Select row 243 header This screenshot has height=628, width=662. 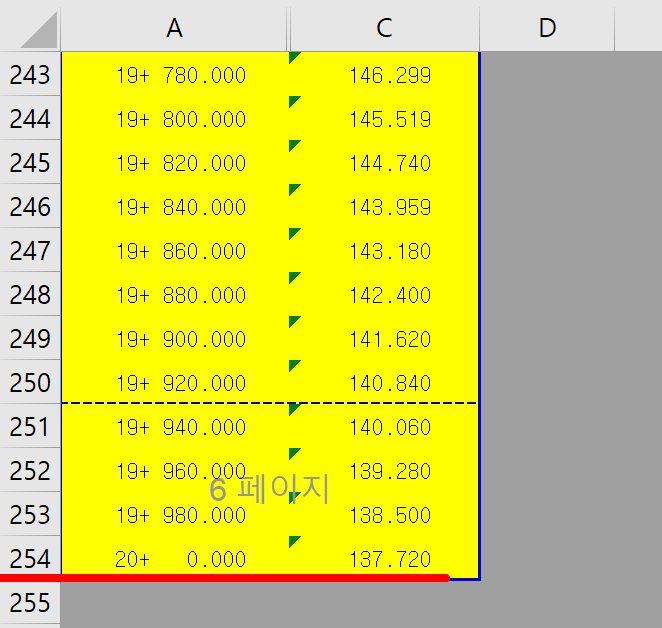pyautogui.click(x=30, y=75)
